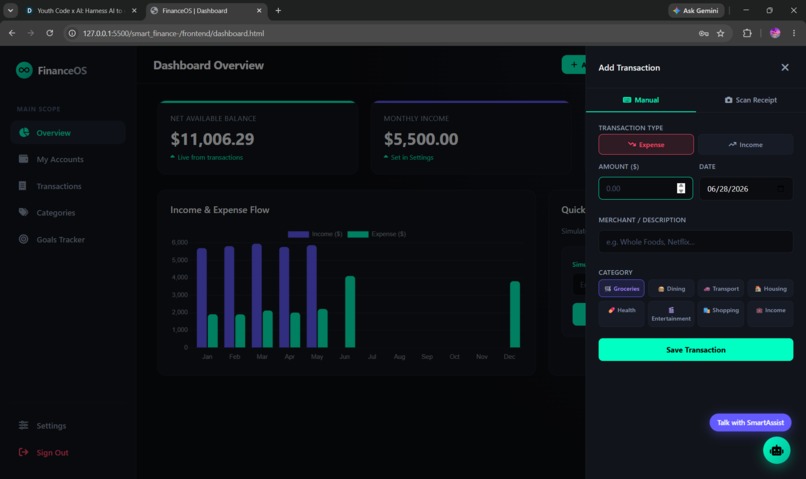Image resolution: width=806 pixels, height=479 pixels.
Task: Select the Transport category
Action: point(721,289)
